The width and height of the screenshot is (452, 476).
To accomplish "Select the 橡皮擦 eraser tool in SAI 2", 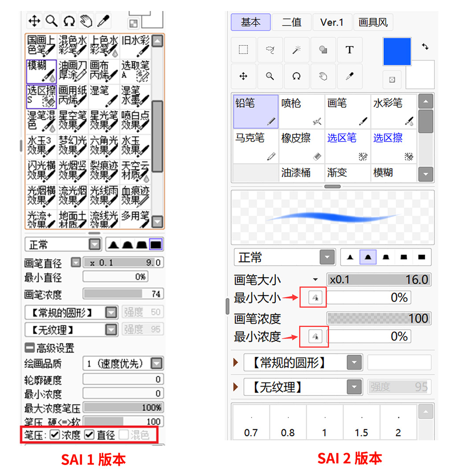I will (x=301, y=146).
